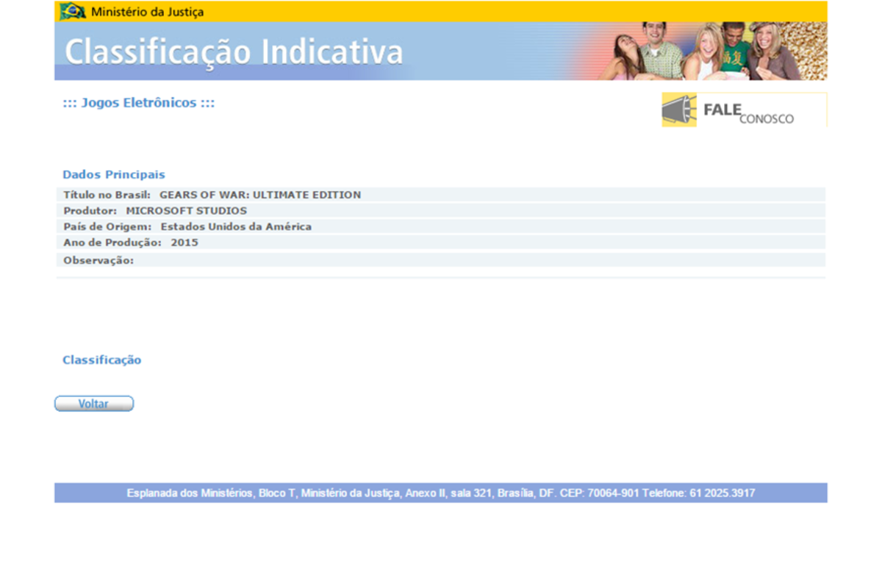Click the Brazilian flag icon in header
This screenshot has height=588, width=882.
click(x=73, y=11)
